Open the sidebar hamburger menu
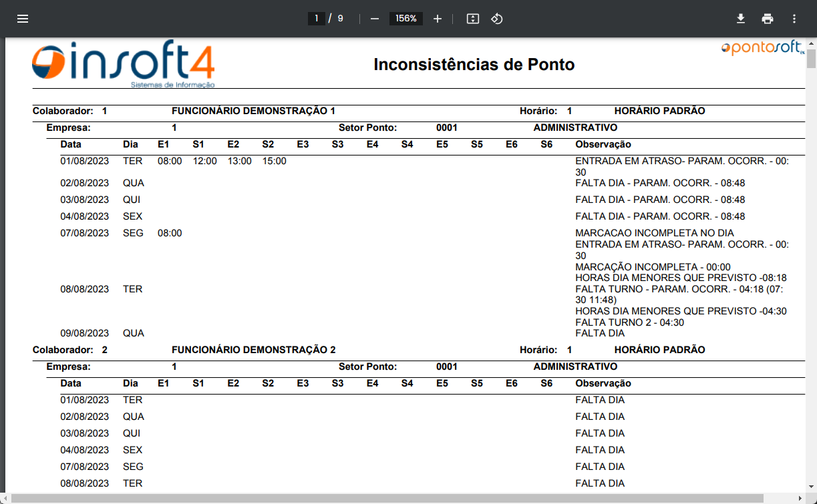817x504 pixels. pyautogui.click(x=23, y=19)
